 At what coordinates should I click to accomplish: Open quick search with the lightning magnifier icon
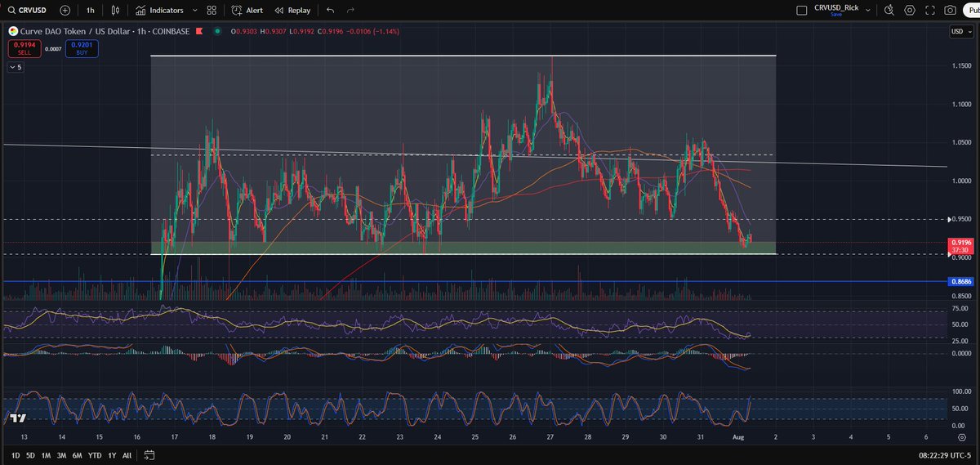tap(889, 10)
